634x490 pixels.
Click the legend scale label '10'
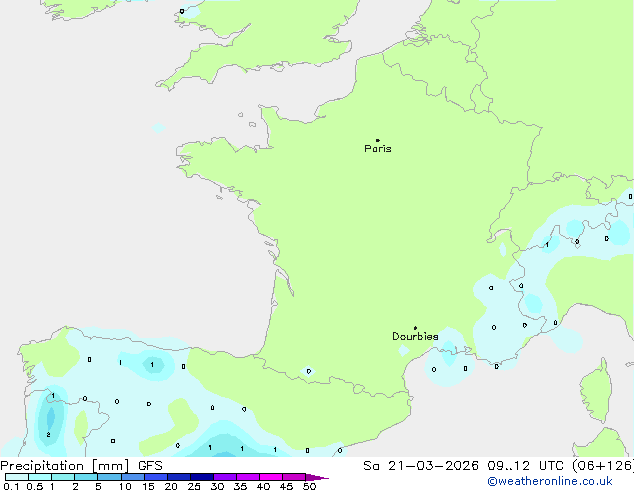point(125,486)
